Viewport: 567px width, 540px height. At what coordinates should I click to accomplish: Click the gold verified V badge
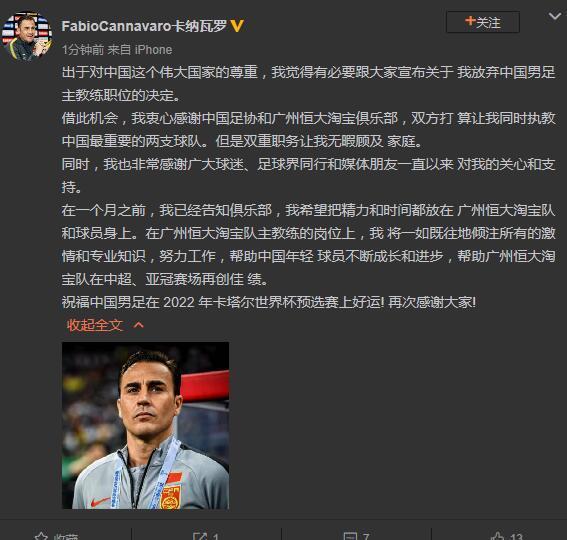click(237, 26)
